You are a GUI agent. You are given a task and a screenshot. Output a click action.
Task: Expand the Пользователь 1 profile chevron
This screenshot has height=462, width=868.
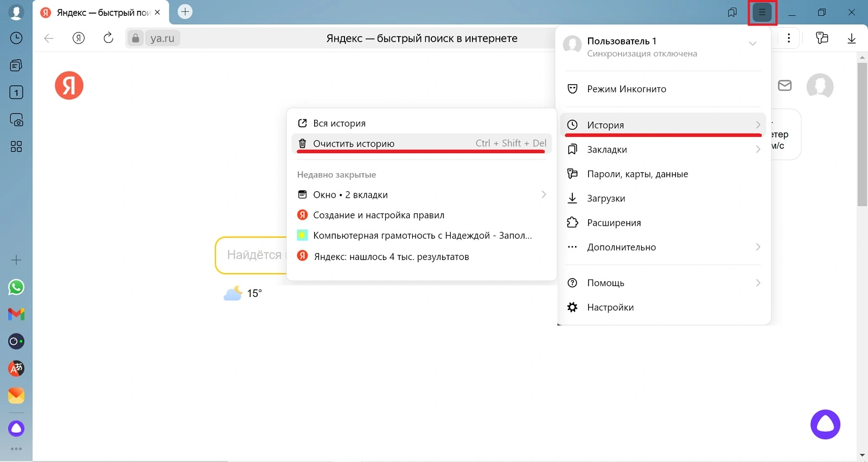pyautogui.click(x=752, y=44)
